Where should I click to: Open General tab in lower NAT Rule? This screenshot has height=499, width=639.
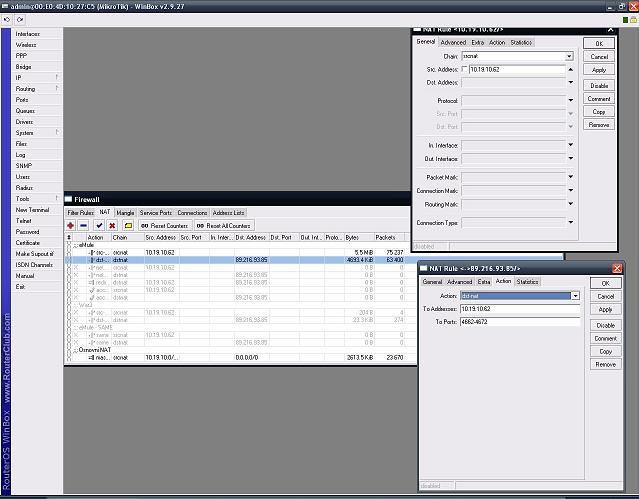[x=432, y=282]
